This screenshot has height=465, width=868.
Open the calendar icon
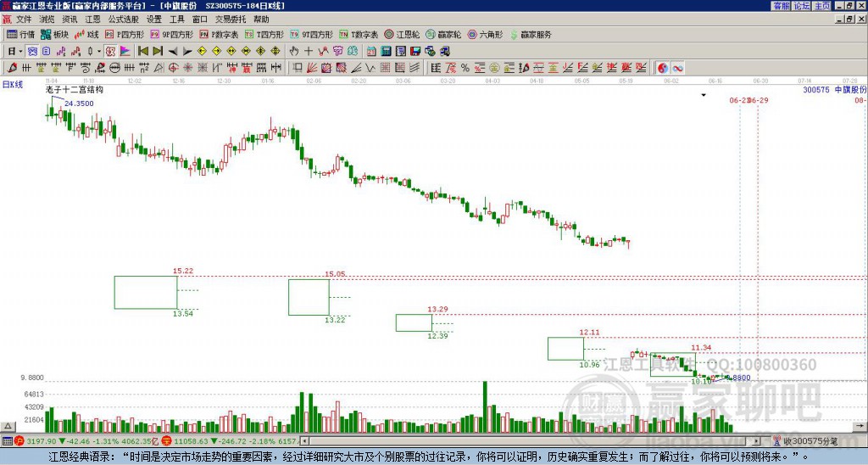pos(371,52)
